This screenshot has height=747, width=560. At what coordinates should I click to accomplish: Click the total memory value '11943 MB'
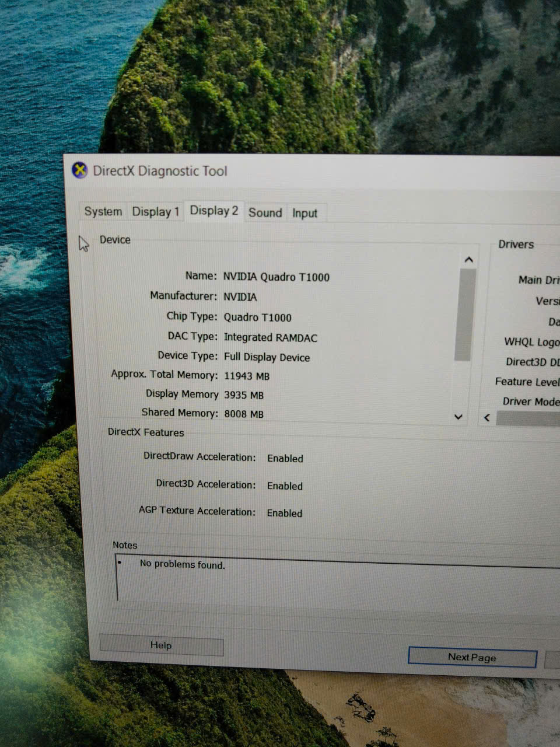point(247,376)
